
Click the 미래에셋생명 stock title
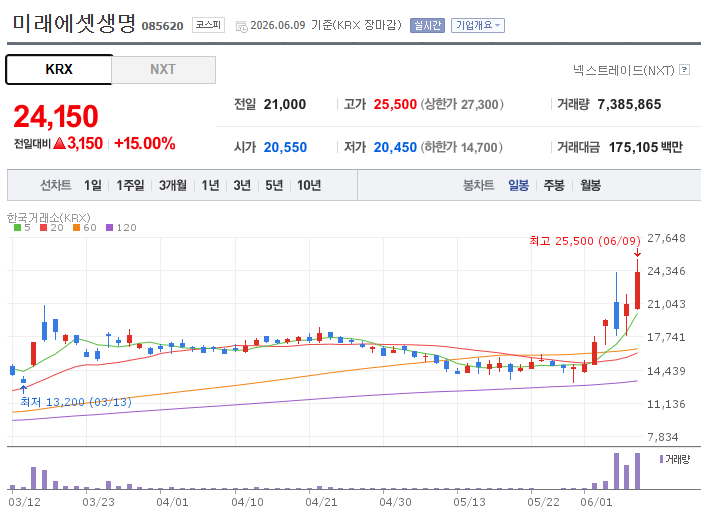[x=74, y=23]
